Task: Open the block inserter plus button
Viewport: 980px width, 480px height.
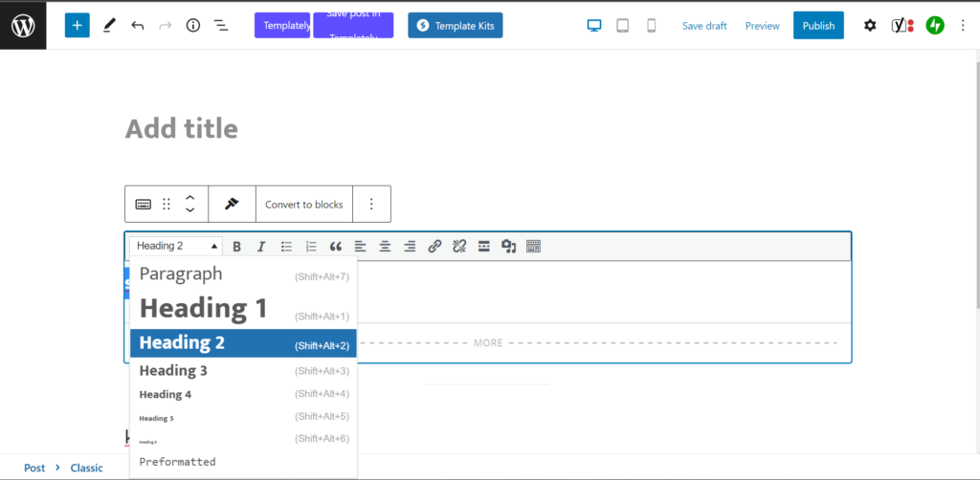Action: [x=78, y=26]
